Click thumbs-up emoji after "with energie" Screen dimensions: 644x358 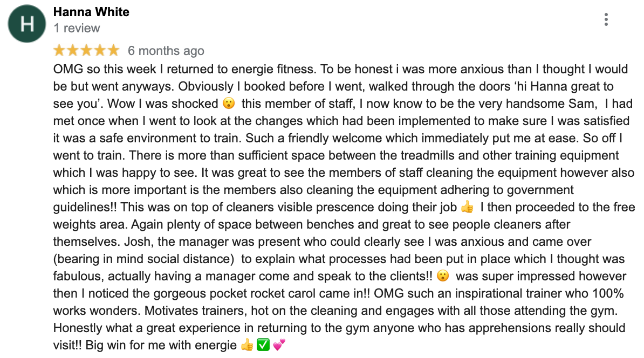point(247,346)
